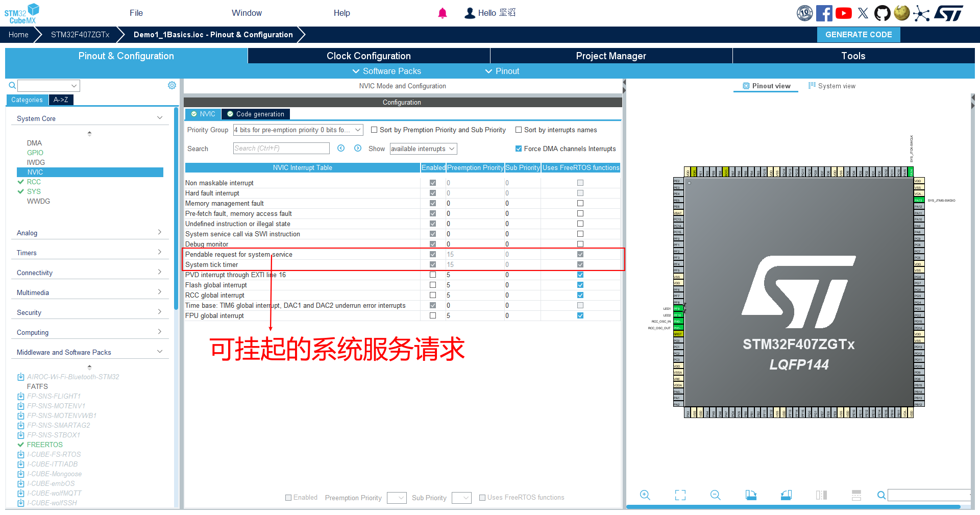
Task: Switch to the Tools tab
Action: pos(853,56)
